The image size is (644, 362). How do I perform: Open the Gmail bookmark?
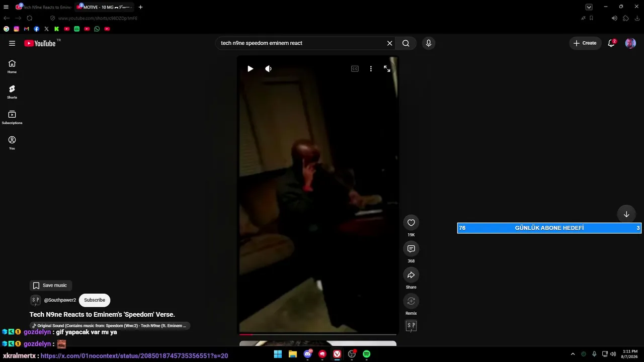coord(26,29)
